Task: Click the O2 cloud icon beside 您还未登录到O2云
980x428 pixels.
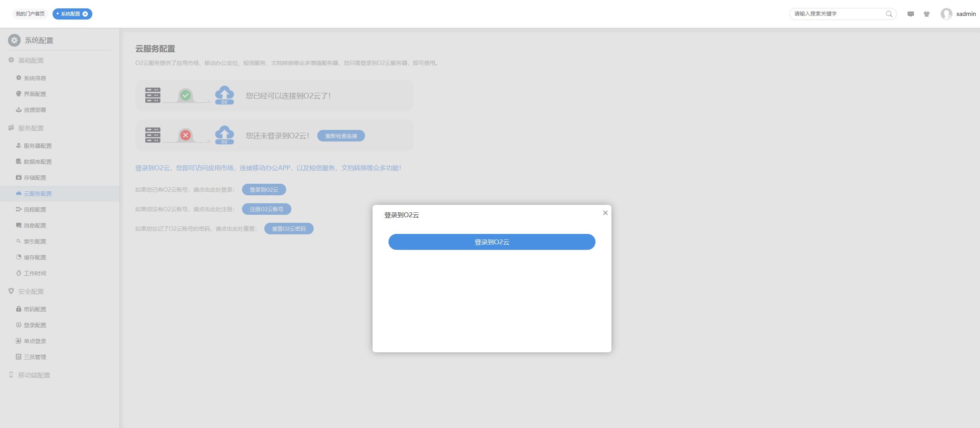Action: click(225, 135)
